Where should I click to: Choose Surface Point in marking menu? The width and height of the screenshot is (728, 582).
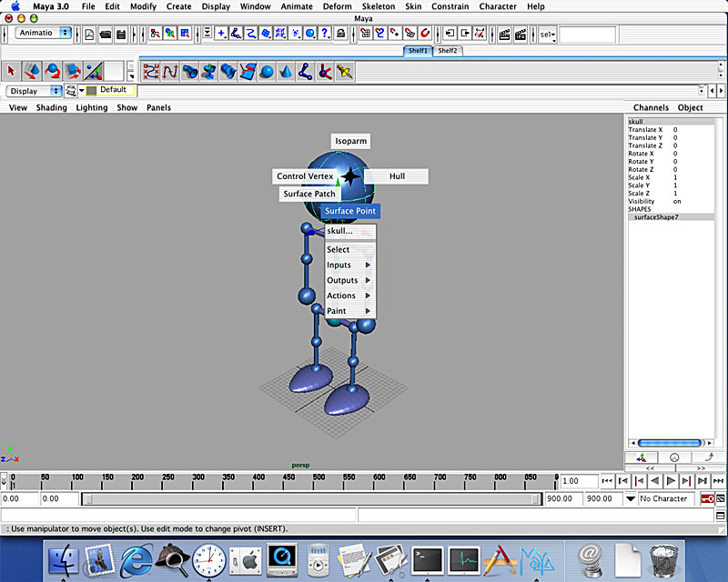click(x=350, y=211)
